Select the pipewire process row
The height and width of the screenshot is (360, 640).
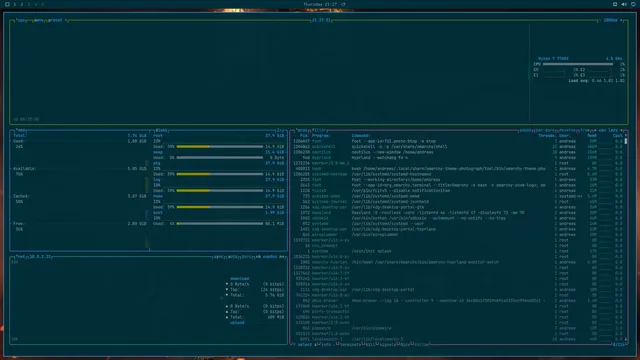click(x=458, y=328)
